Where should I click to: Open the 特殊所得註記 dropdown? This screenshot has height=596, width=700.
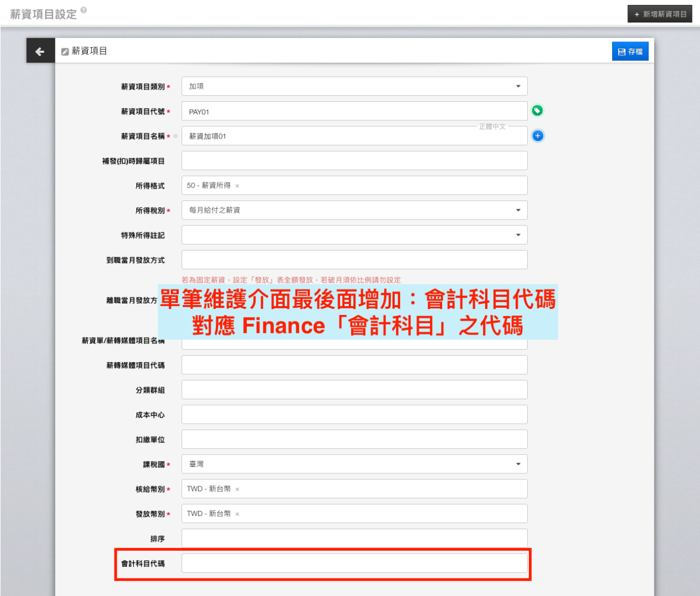[354, 235]
